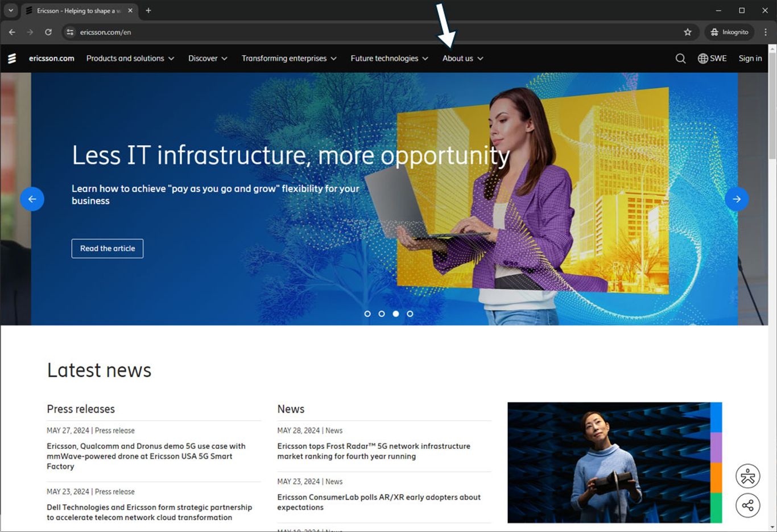The image size is (777, 532).
Task: Click the share icon button
Action: [747, 505]
